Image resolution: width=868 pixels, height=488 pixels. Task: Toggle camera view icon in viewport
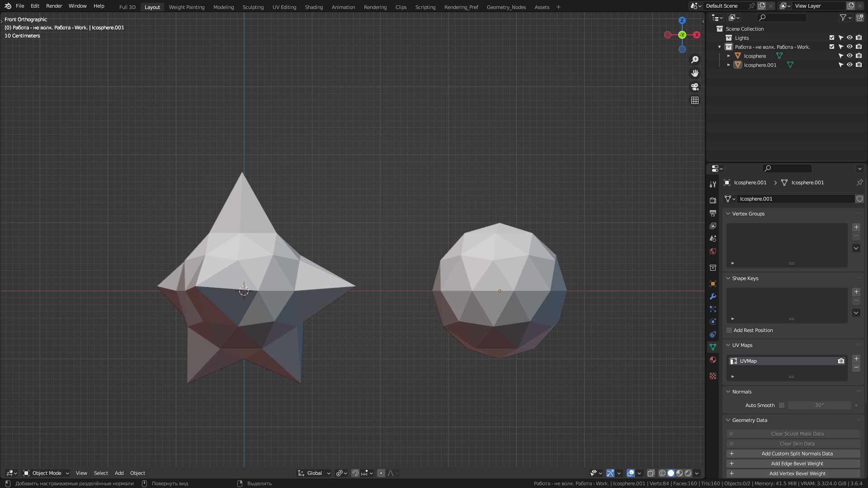(695, 87)
